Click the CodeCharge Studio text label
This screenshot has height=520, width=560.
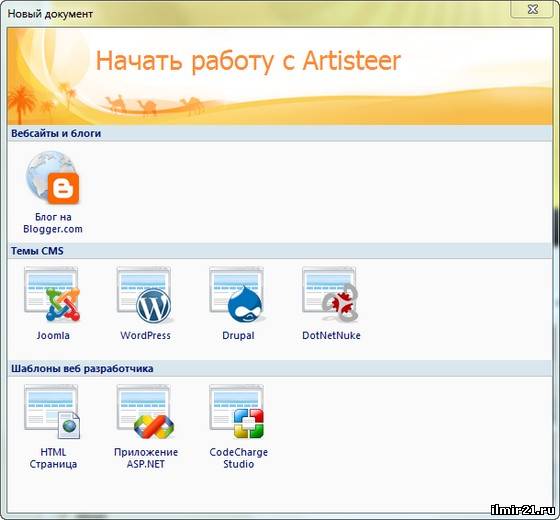[239, 458]
